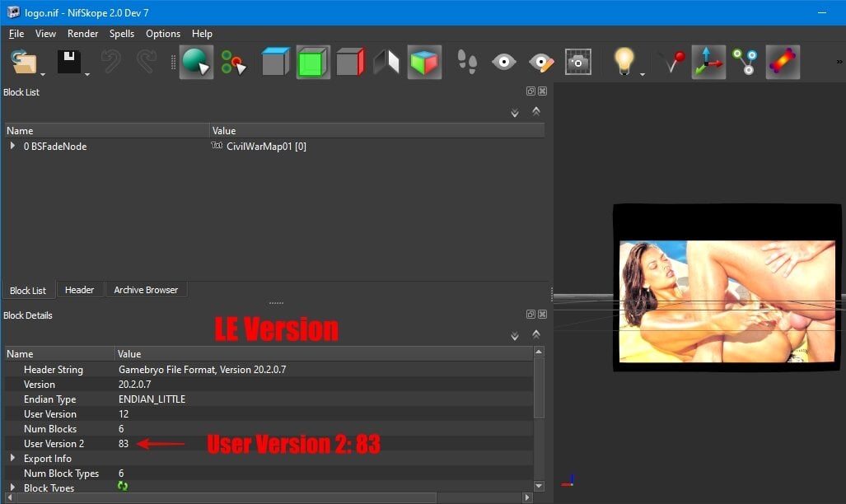Expand the Export Info row
Viewport: 846px width, 504px height.
[x=12, y=458]
